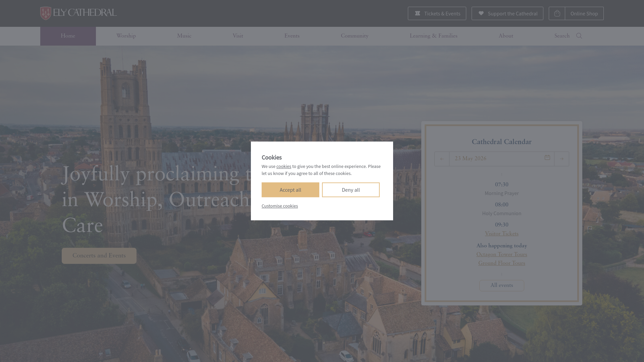This screenshot has height=362, width=644.
Task: Open Visitor Tickets link
Action: 502,234
